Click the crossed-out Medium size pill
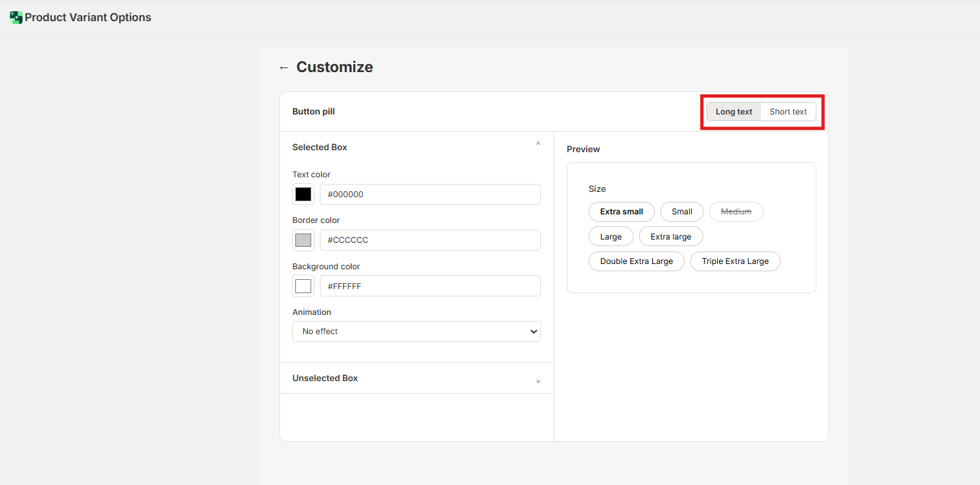This screenshot has height=485, width=980. coord(736,212)
